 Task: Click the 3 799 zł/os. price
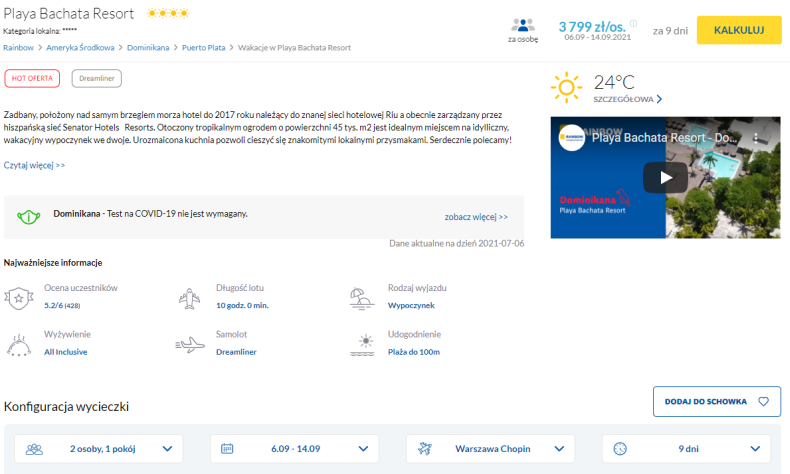(592, 26)
